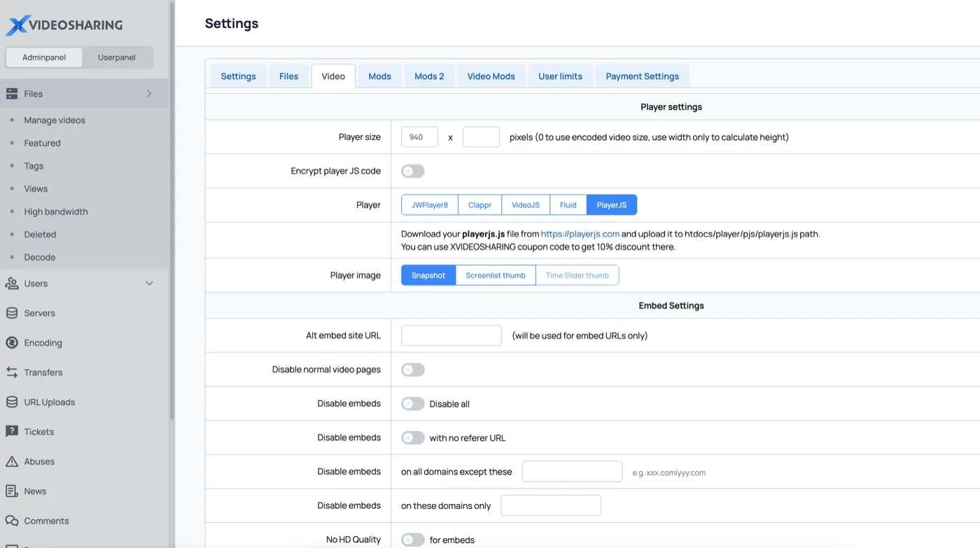This screenshot has width=980, height=548.
Task: Open the Video Mods tab
Action: click(x=491, y=76)
